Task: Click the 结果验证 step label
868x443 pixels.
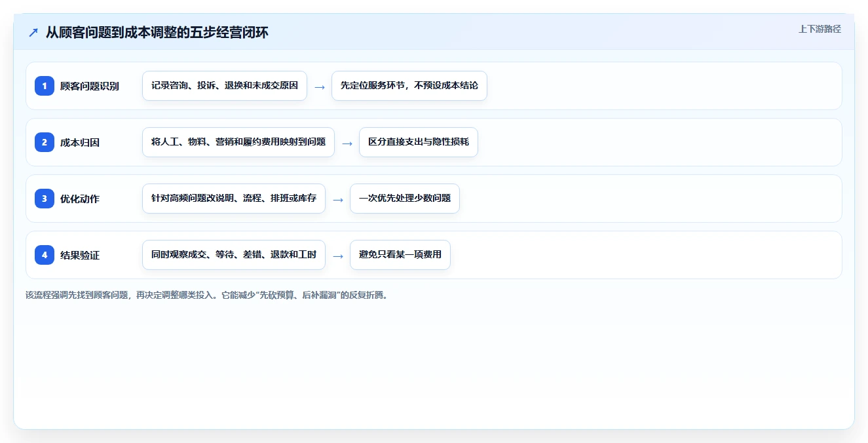Action: 80,255
